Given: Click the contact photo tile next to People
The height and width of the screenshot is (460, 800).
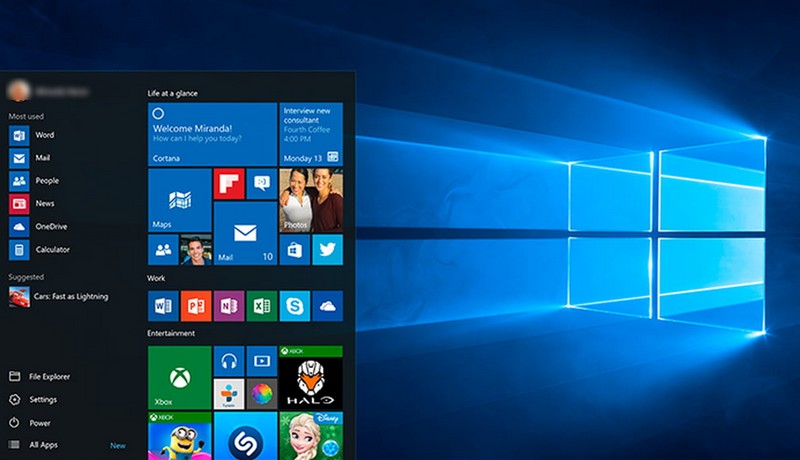Looking at the screenshot, I should [x=196, y=250].
